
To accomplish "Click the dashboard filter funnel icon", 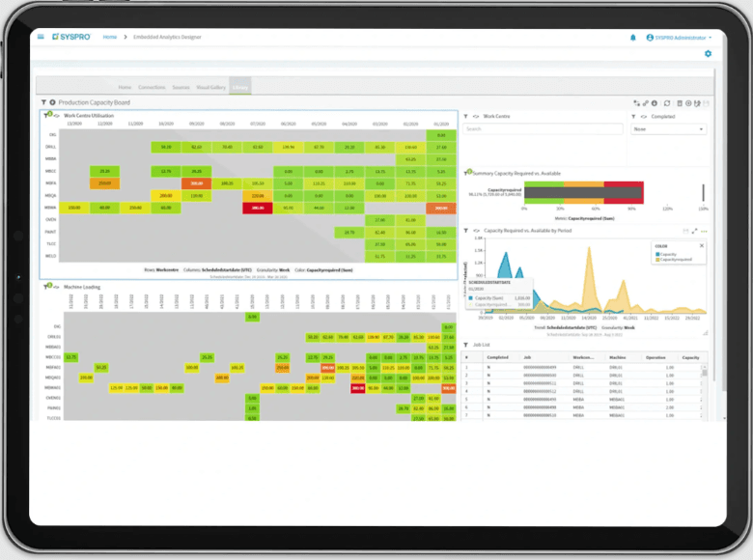I will pos(43,102).
